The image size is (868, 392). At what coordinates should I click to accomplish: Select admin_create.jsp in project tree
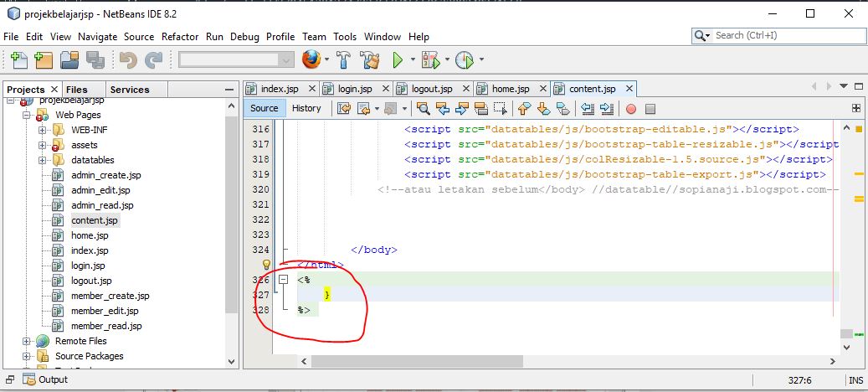tap(105, 175)
